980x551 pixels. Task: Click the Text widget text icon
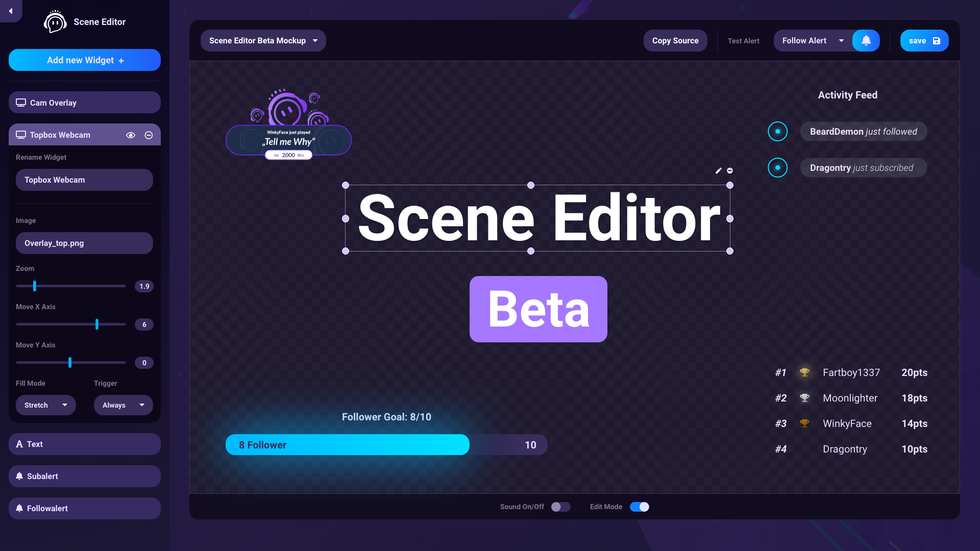click(x=19, y=444)
